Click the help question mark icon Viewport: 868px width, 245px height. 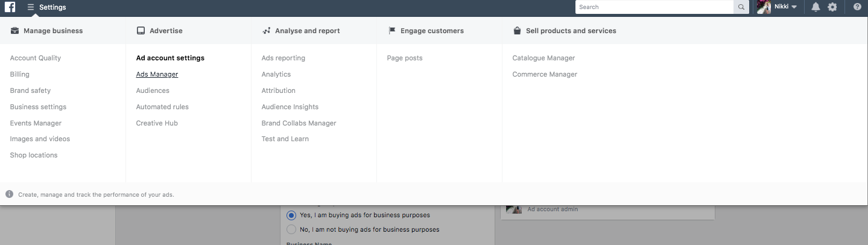(x=857, y=7)
